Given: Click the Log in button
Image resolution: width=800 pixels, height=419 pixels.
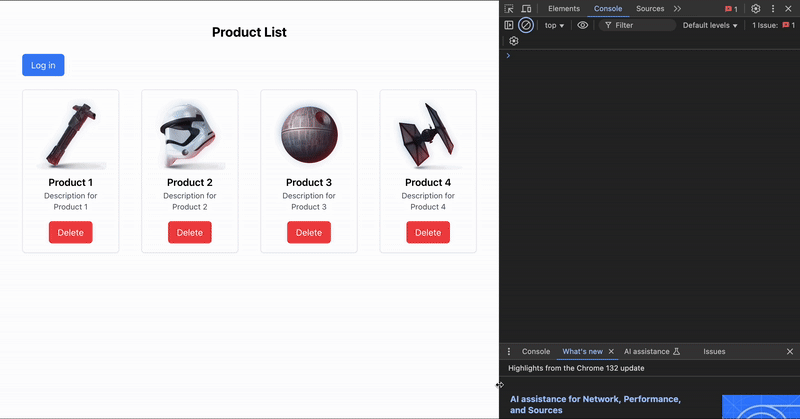Looking at the screenshot, I should coord(43,66).
